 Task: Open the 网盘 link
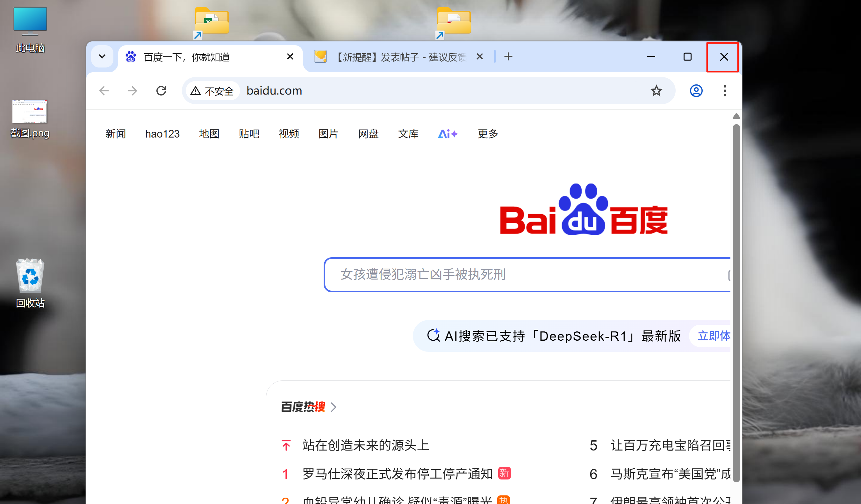click(x=368, y=134)
